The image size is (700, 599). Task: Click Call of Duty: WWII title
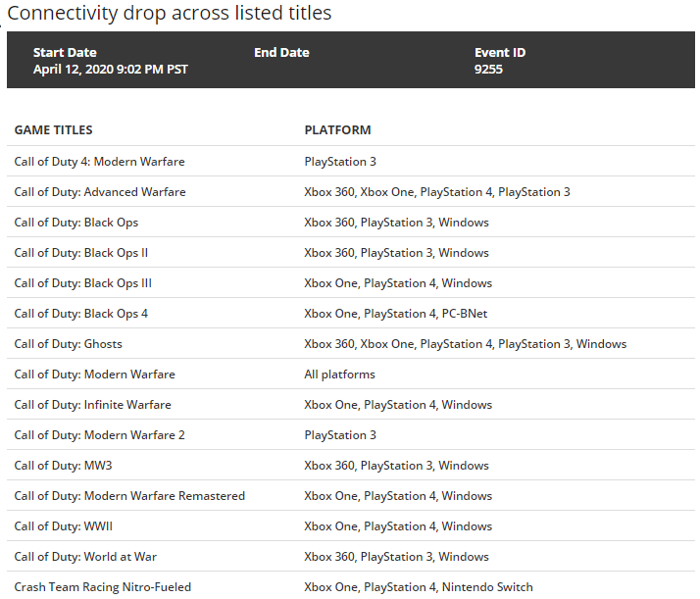tap(64, 526)
